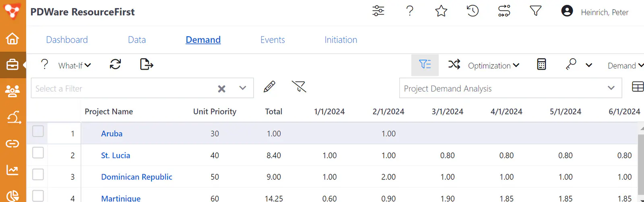Image resolution: width=644 pixels, height=202 pixels.
Task: Click the PDWare logo icon
Action: (x=12, y=11)
